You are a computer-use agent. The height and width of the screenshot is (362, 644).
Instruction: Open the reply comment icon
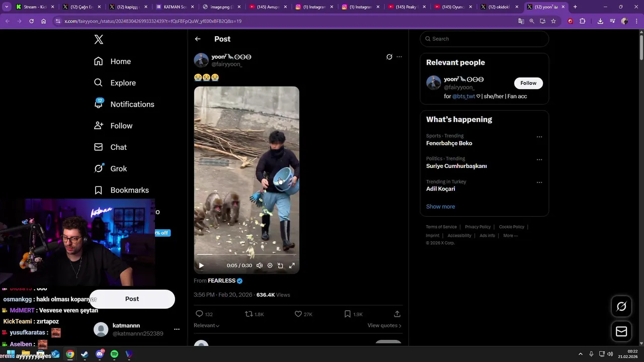tap(199, 314)
